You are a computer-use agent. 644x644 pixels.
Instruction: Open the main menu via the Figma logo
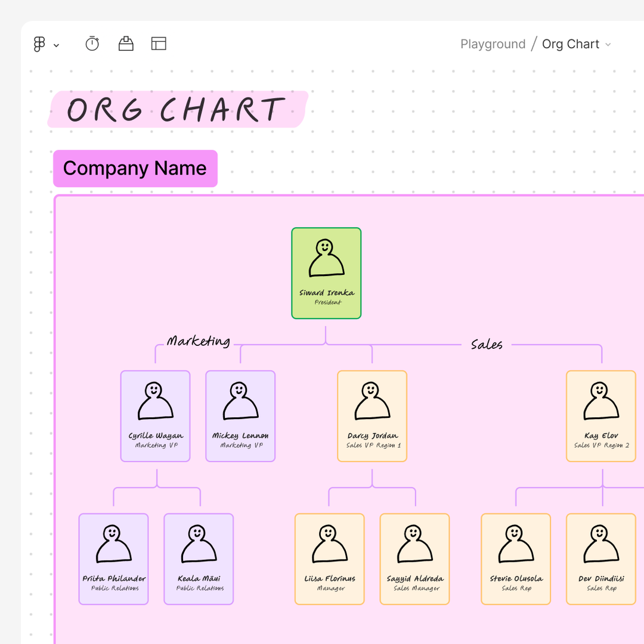[38, 44]
